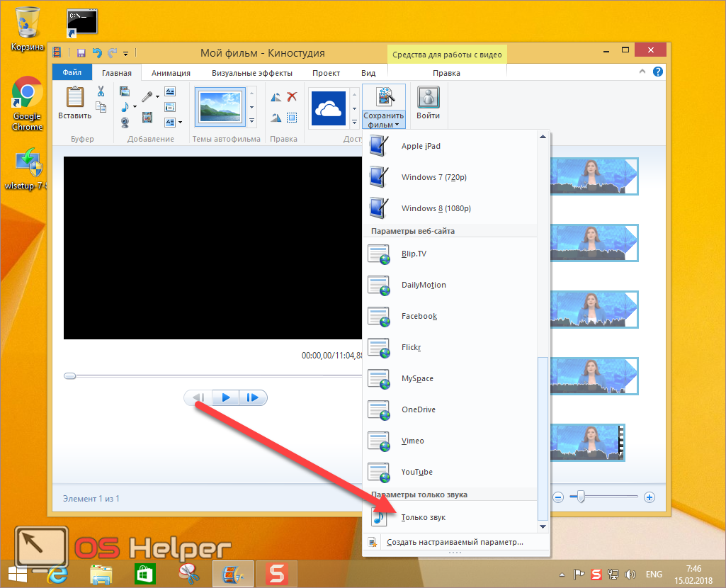
Task: Click Создать настраиваемый параметр link
Action: tap(455, 543)
